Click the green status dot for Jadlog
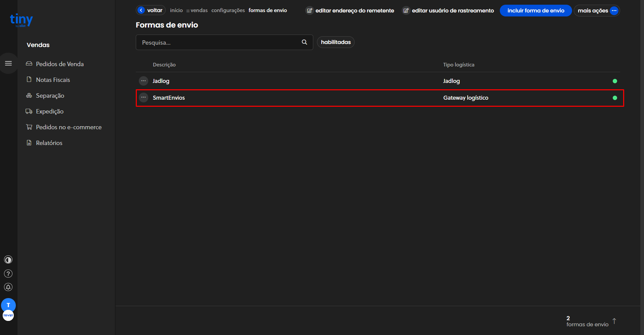Screen dimensions: 644x335 [x=615, y=81]
